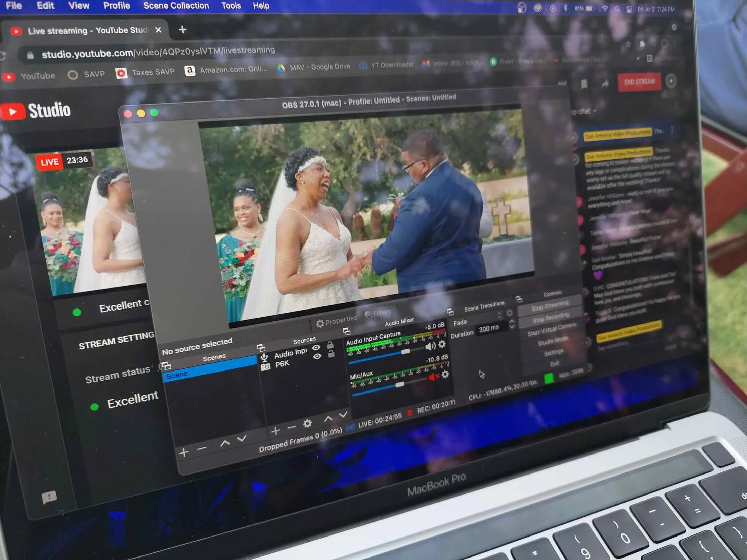Screen dimensions: 747x560
Task: Open the Profile menu
Action: (116, 6)
